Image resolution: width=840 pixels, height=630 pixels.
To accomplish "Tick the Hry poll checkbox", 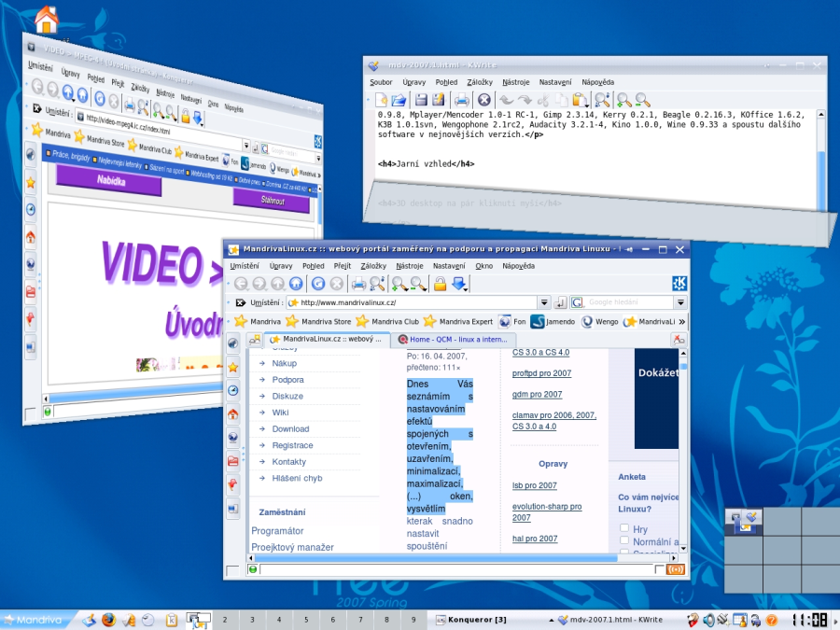I will [x=624, y=528].
